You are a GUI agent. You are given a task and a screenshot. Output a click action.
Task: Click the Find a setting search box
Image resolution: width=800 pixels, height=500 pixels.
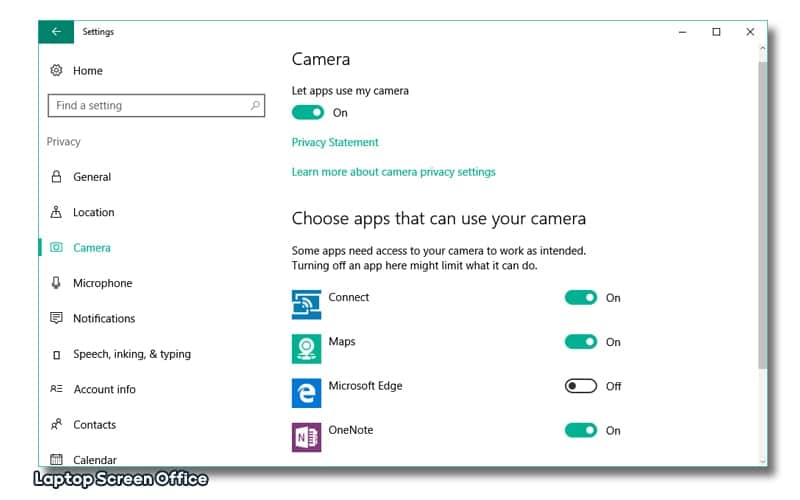(x=156, y=106)
